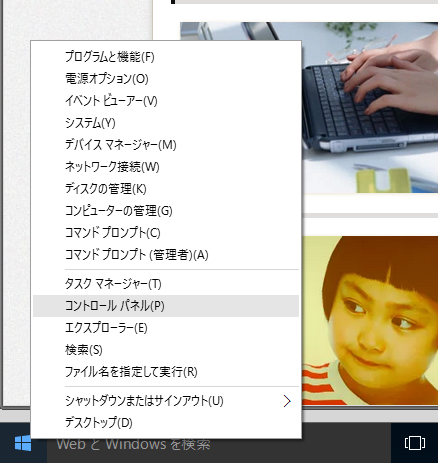
Task: Open プログラムと機能(F) from the menu
Action: (x=166, y=57)
